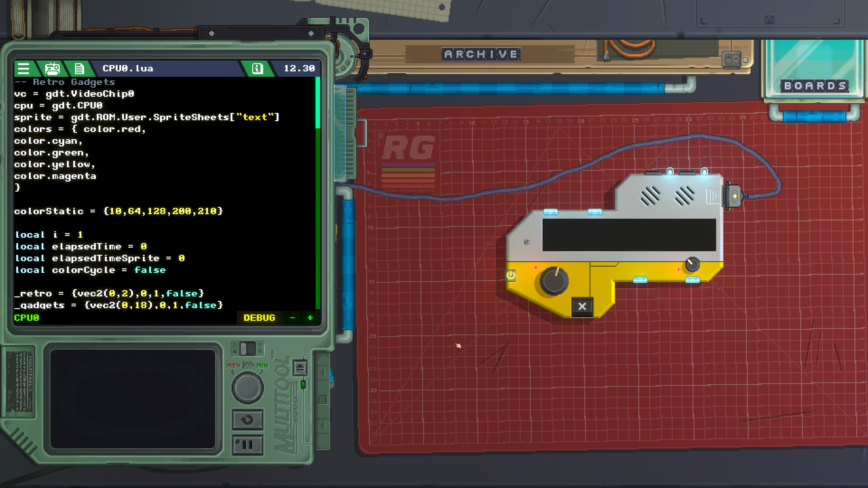
Task: Select the DEBUG tab at the console bottom
Action: pos(259,317)
